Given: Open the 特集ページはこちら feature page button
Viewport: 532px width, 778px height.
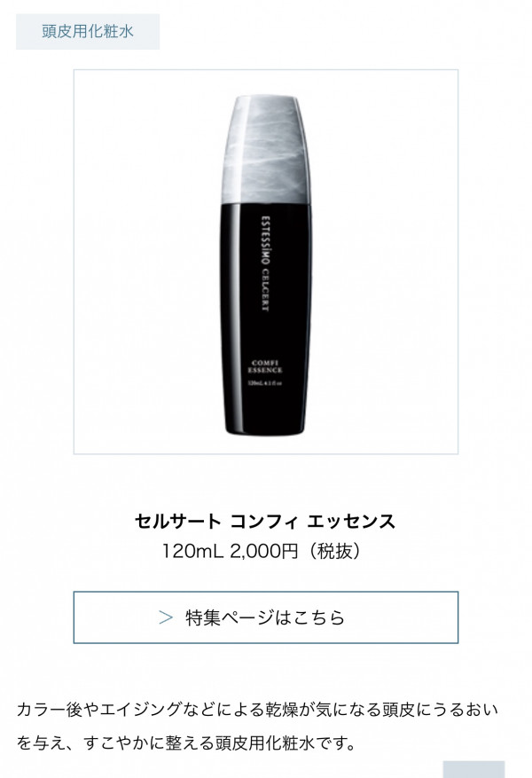Looking at the screenshot, I should 266,617.
